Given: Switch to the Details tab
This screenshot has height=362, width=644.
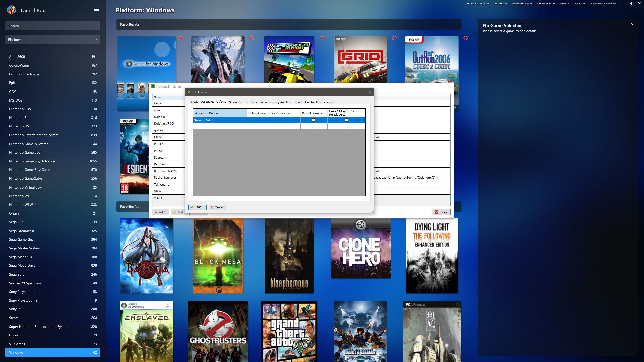Looking at the screenshot, I should click(x=194, y=102).
